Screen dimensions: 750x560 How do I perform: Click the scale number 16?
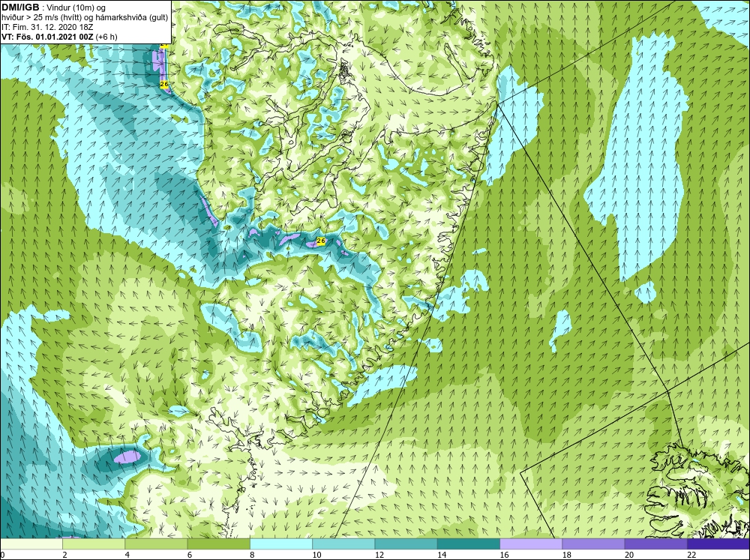tap(504, 555)
